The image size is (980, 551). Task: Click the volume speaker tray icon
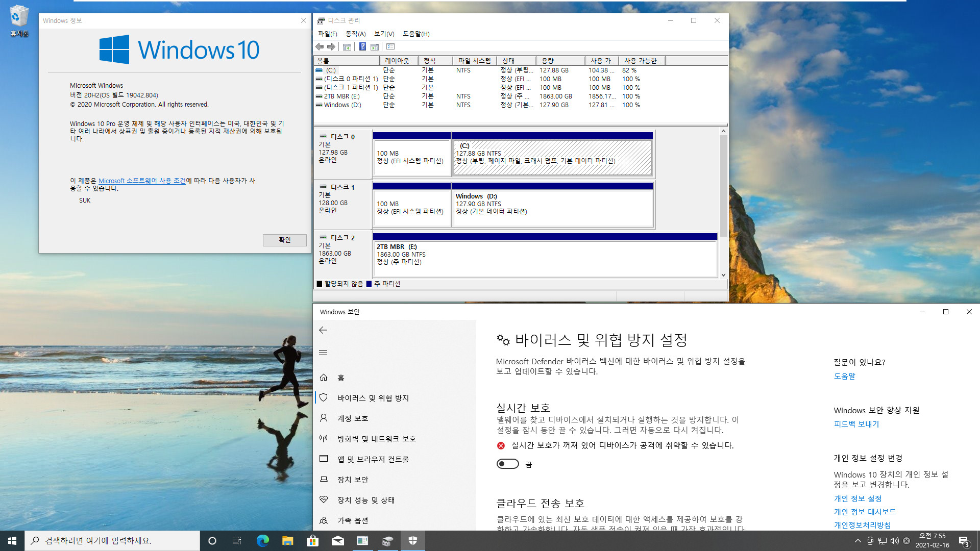tap(894, 541)
